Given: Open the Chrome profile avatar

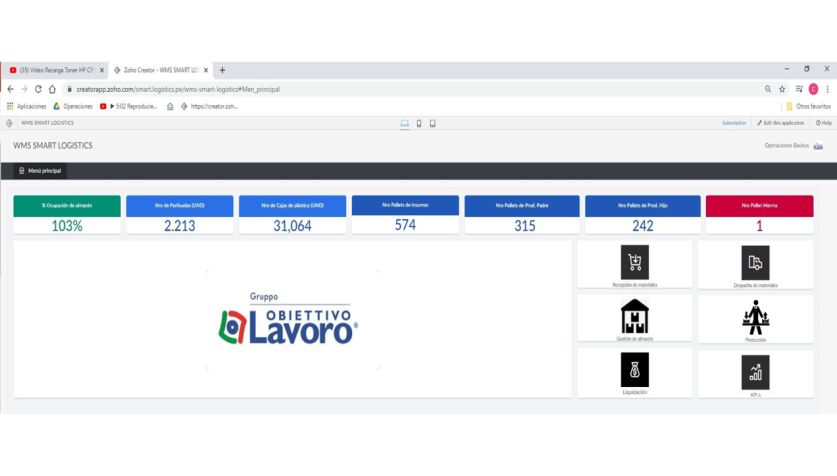Looking at the screenshot, I should coord(814,89).
